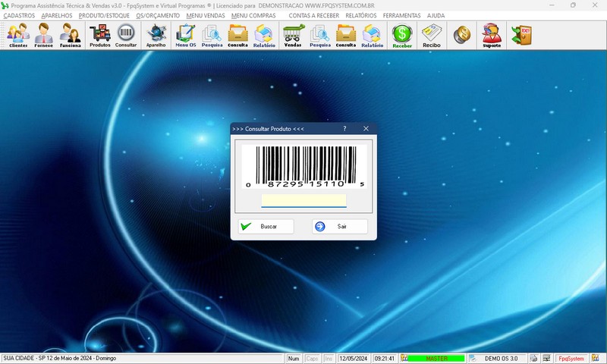Expand the CONTAS A RECEBER menu
The image size is (607, 364).
click(x=313, y=15)
